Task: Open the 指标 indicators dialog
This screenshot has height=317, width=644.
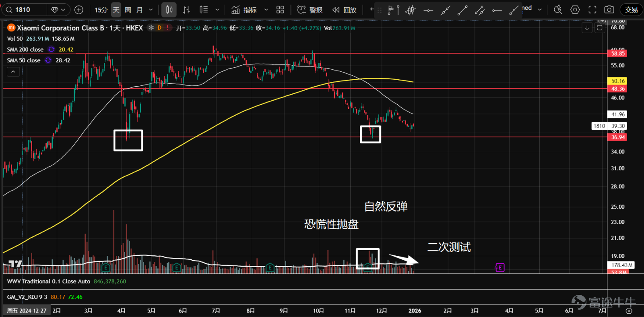Action: 244,10
